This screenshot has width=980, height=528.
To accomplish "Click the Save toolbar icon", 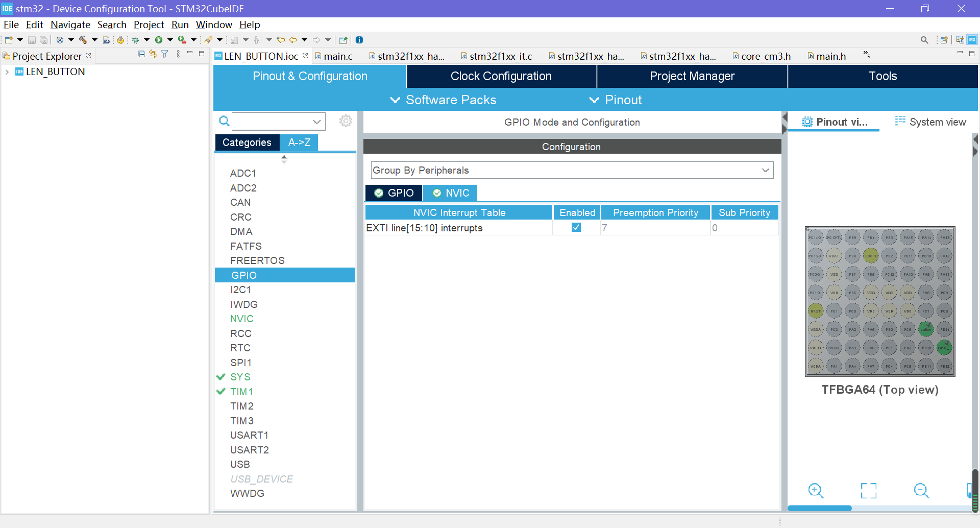I will tap(32, 40).
